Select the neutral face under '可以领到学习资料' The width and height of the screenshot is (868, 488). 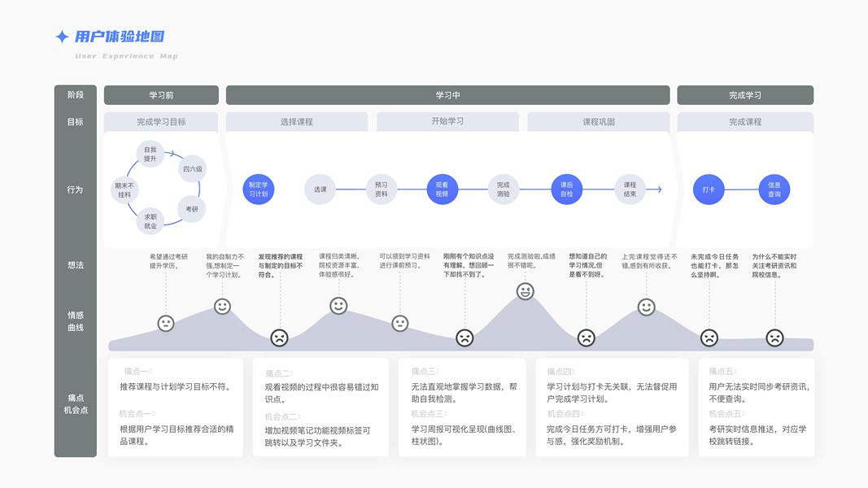coord(400,323)
